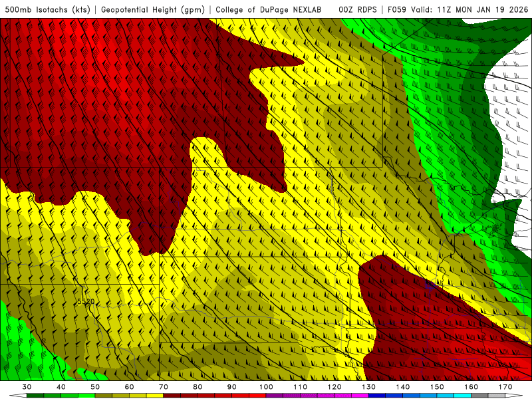Click the bright green swatch just before 50
The height and width of the screenshot is (399, 532).
point(86,396)
